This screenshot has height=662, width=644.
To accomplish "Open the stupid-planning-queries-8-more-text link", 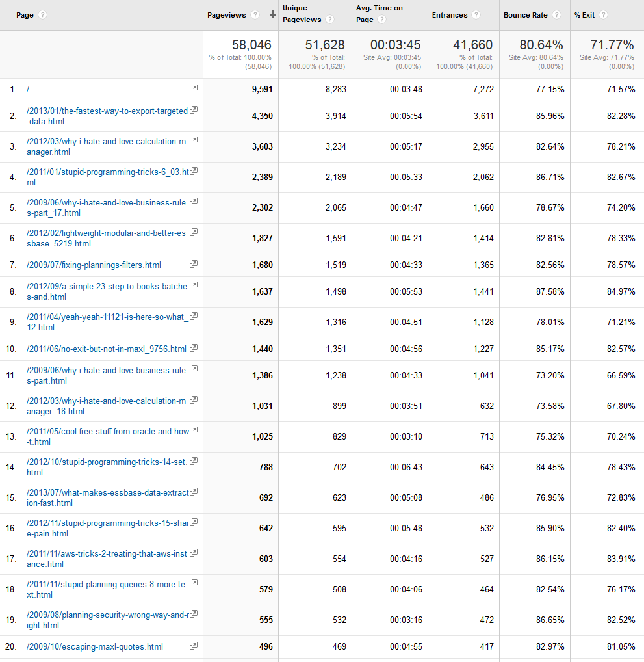I will (x=106, y=589).
